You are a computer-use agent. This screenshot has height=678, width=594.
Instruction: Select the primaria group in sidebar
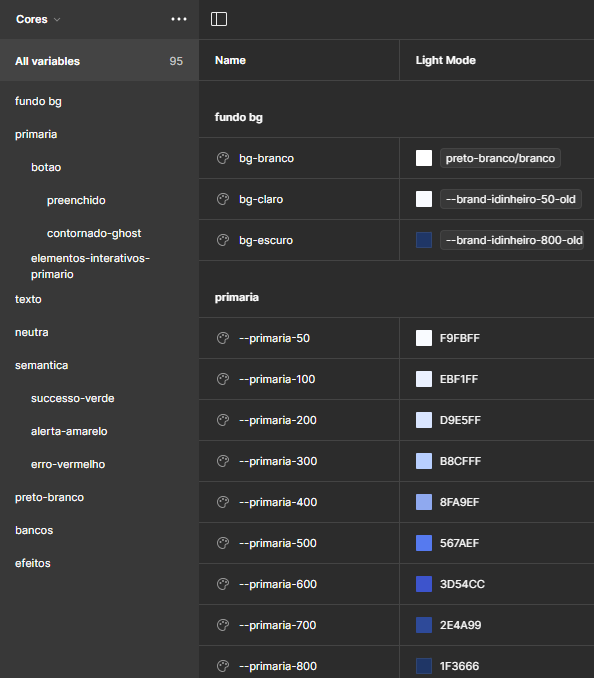(x=36, y=134)
